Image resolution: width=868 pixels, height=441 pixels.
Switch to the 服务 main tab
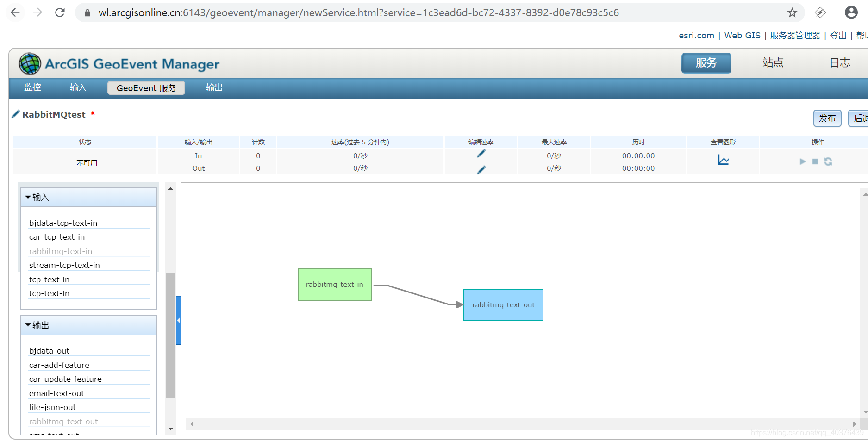coord(706,63)
